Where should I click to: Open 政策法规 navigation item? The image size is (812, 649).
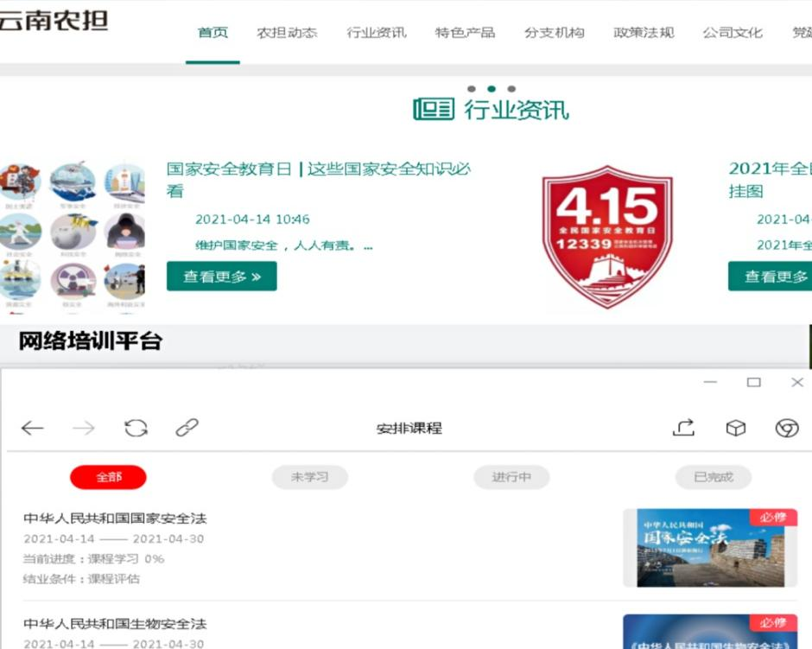click(644, 33)
